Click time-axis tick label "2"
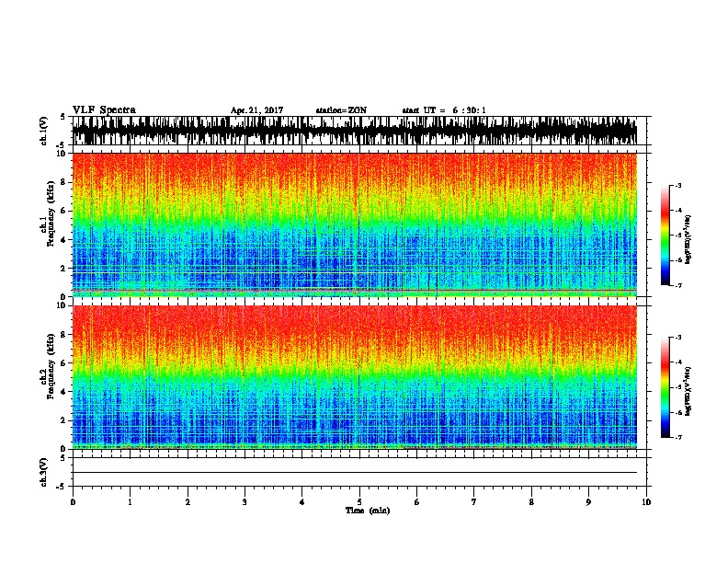Viewport: 728px width, 563px height. coord(188,502)
